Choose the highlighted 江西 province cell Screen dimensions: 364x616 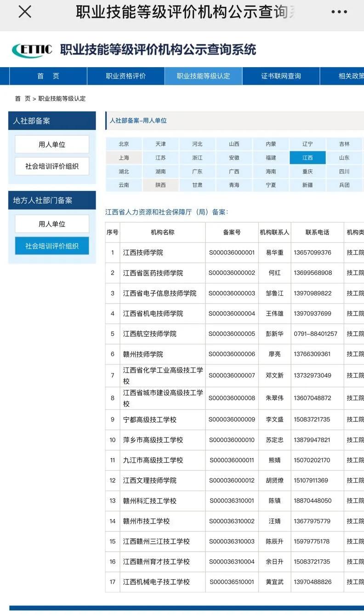(308, 158)
